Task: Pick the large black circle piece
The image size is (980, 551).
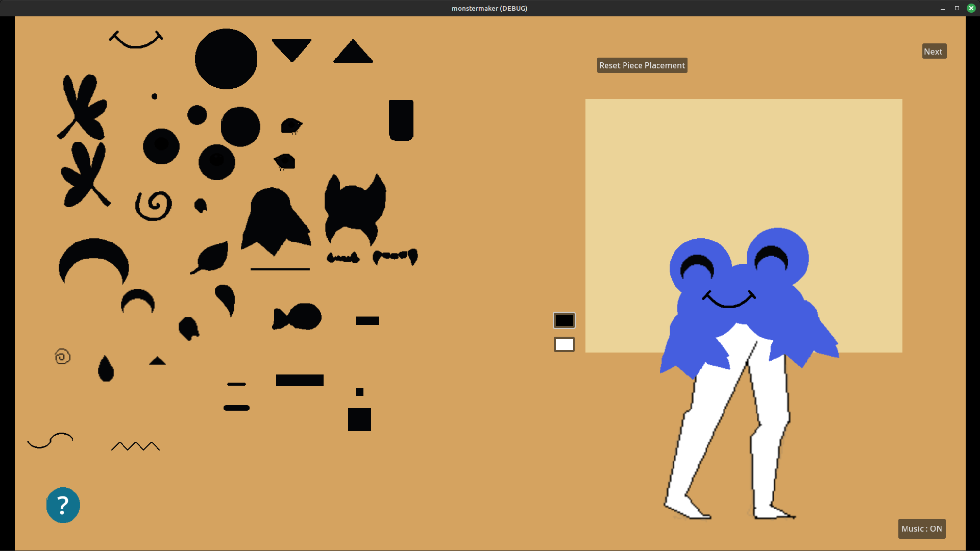Action: [226, 59]
